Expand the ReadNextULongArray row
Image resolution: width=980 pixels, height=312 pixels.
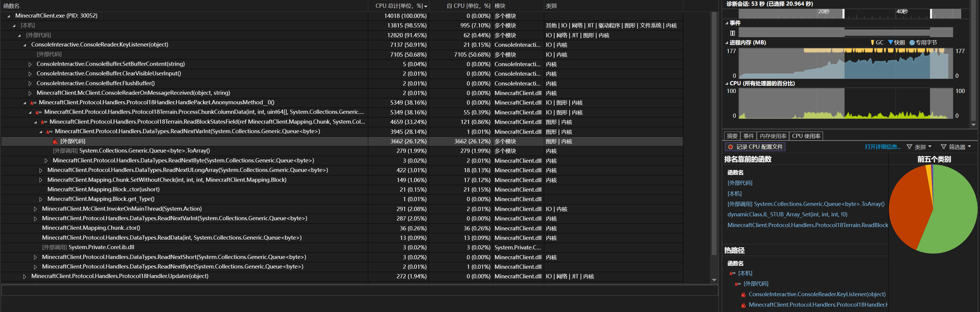point(41,170)
